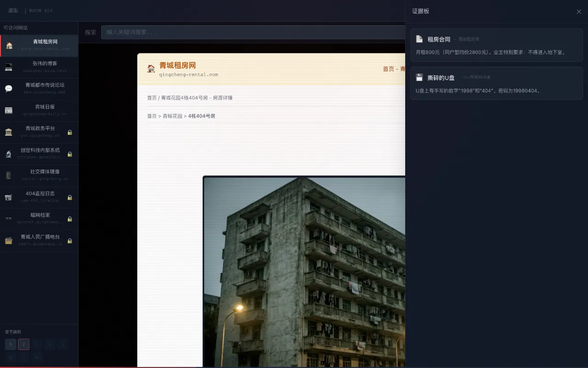Viewport: 588px width, 368px height.
Task: Open the 租房合同 evidence card
Action: [497, 45]
